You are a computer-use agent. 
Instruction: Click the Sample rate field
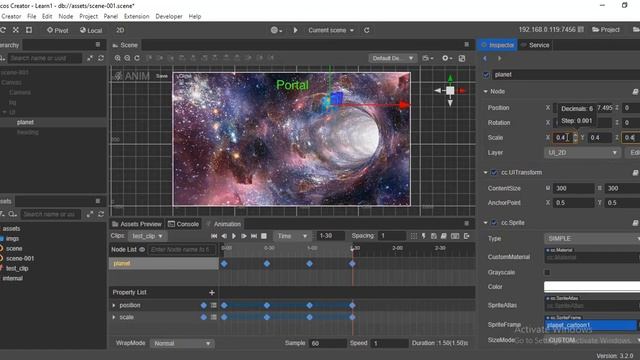pyautogui.click(x=328, y=343)
